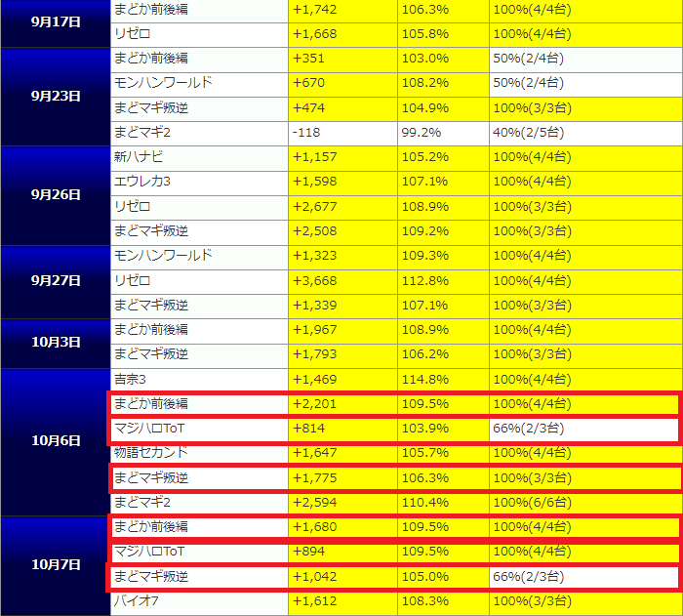
Task: Click the +1,680 value cell
Action: 342,527
